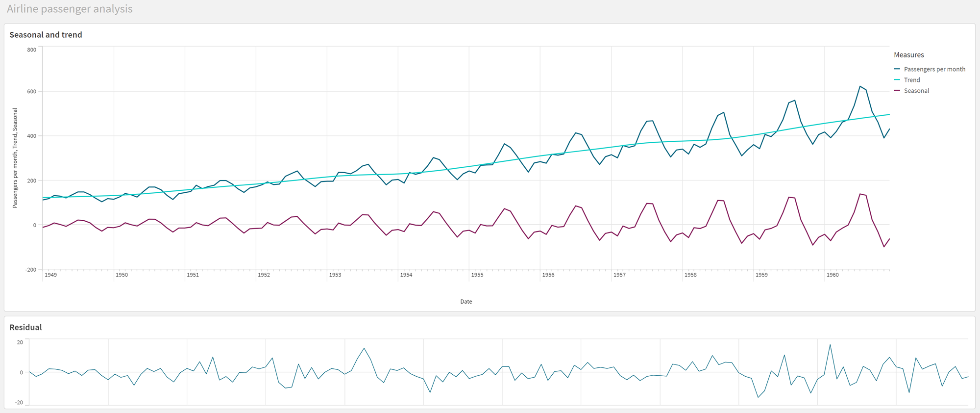Click the Airline passenger analysis sheet title
This screenshot has height=413, width=980.
[70, 9]
